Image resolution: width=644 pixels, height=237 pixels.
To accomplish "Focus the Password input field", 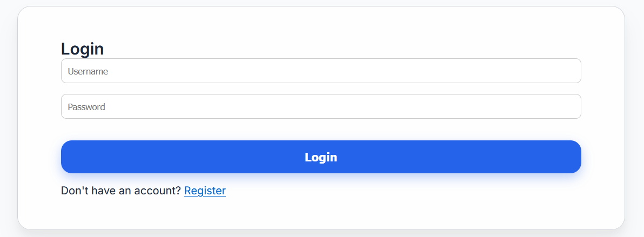I will (321, 106).
